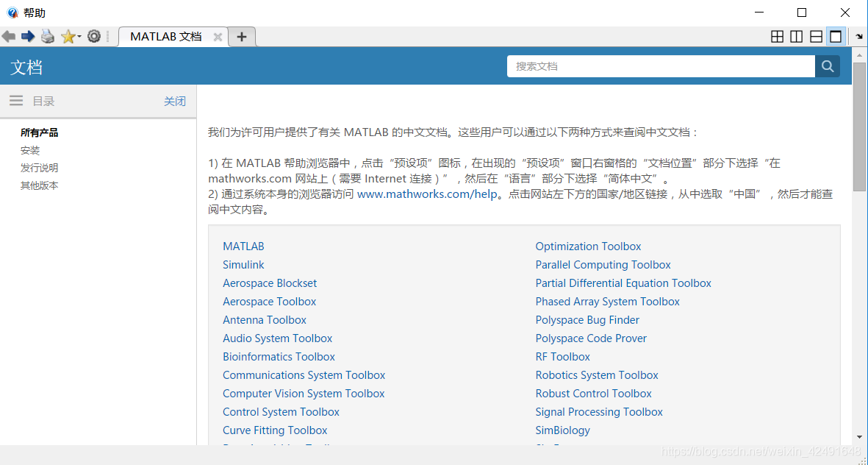Open the Signal Processing Toolbox link
The height and width of the screenshot is (465, 868).
tap(599, 412)
